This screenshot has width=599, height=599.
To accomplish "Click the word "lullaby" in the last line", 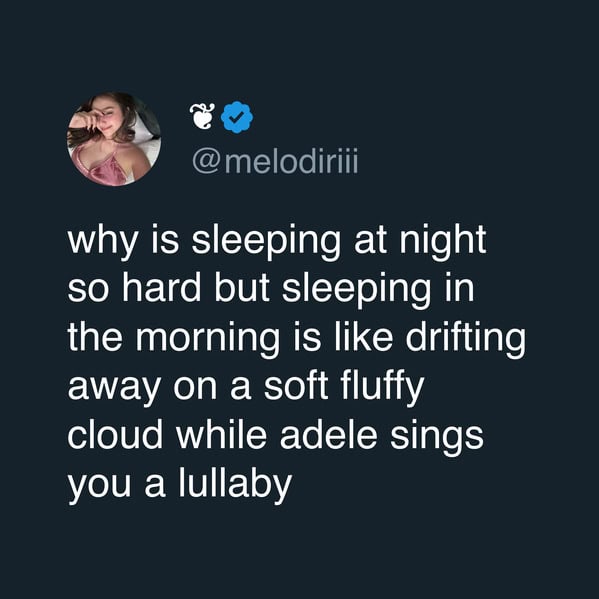I will coord(235,484).
